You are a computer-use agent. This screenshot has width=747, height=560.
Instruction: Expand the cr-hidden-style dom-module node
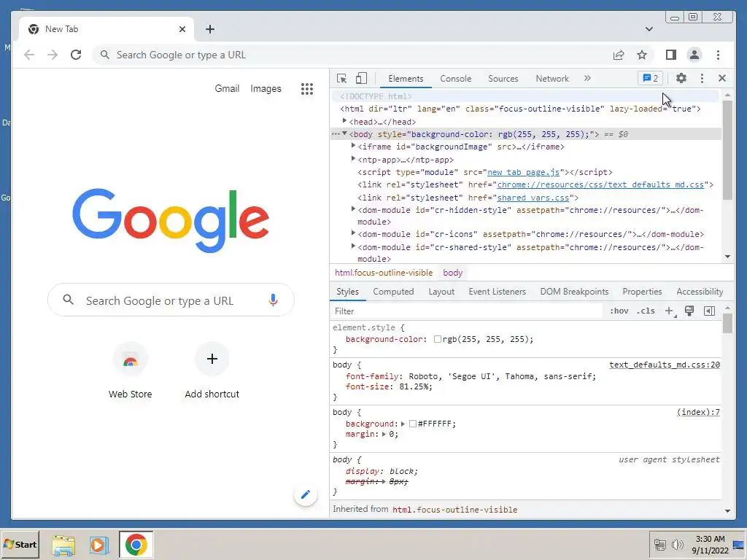click(x=353, y=209)
